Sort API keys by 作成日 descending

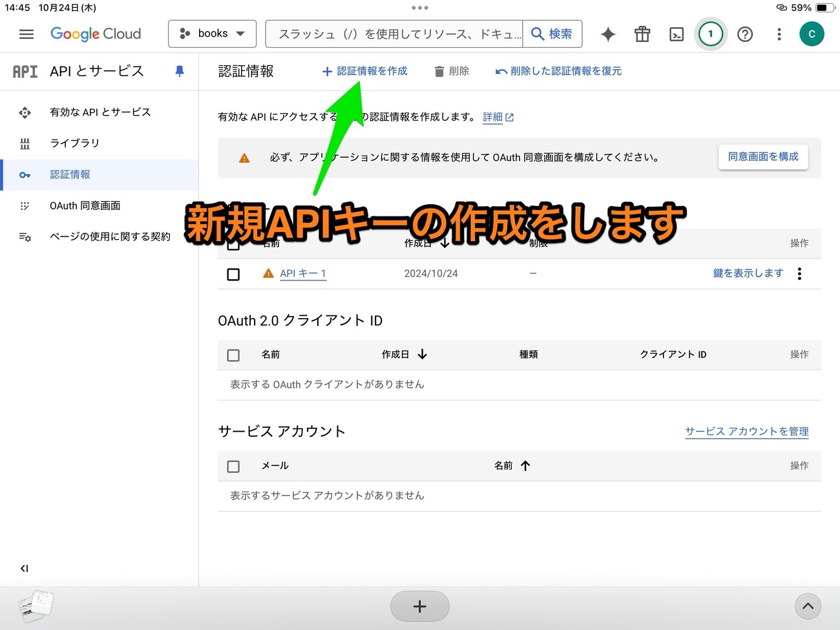(425, 244)
